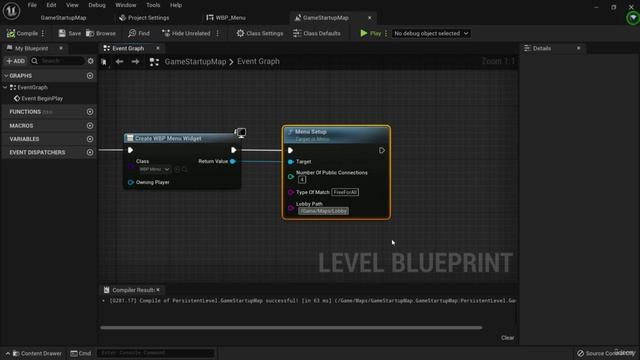Select the Menu Setup node header
Image resolution: width=640 pixels, height=360 pixels.
click(336, 135)
